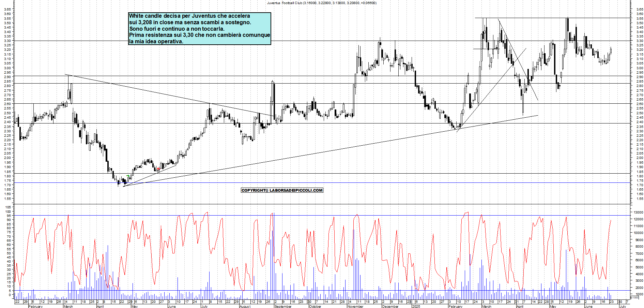Select the 'October' month label on the time axis
This screenshot has height=308, width=644.
315,306
